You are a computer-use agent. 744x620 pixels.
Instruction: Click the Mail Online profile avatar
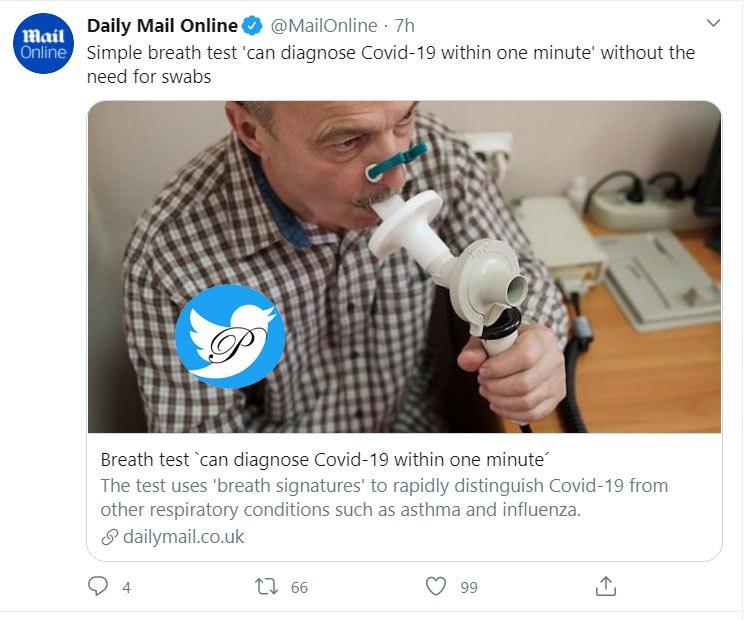point(43,43)
